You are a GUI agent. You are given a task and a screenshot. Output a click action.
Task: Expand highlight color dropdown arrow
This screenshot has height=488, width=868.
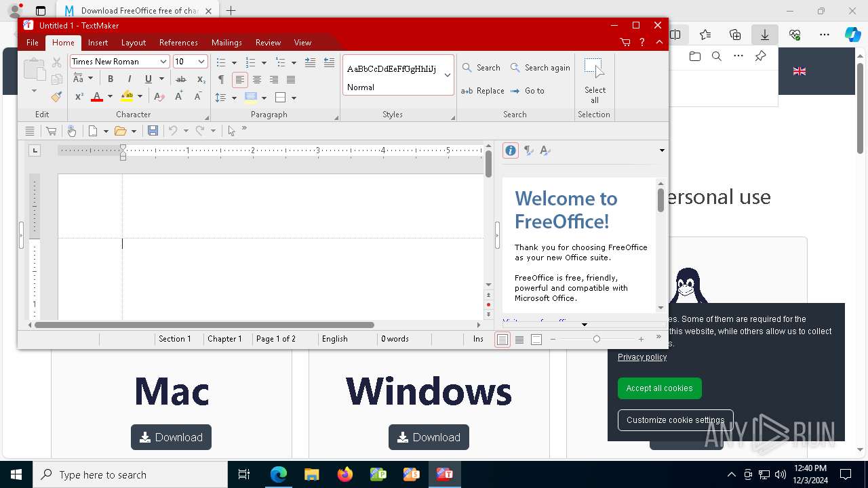(x=140, y=97)
